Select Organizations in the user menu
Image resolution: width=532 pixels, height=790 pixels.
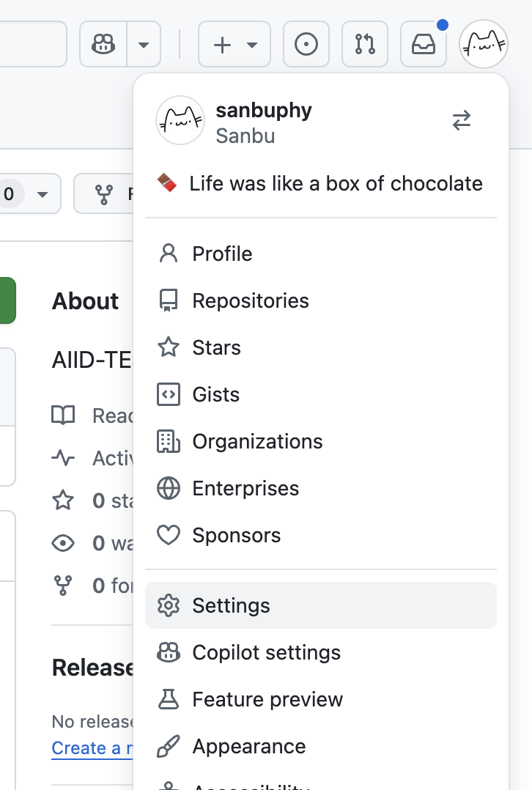(x=257, y=441)
